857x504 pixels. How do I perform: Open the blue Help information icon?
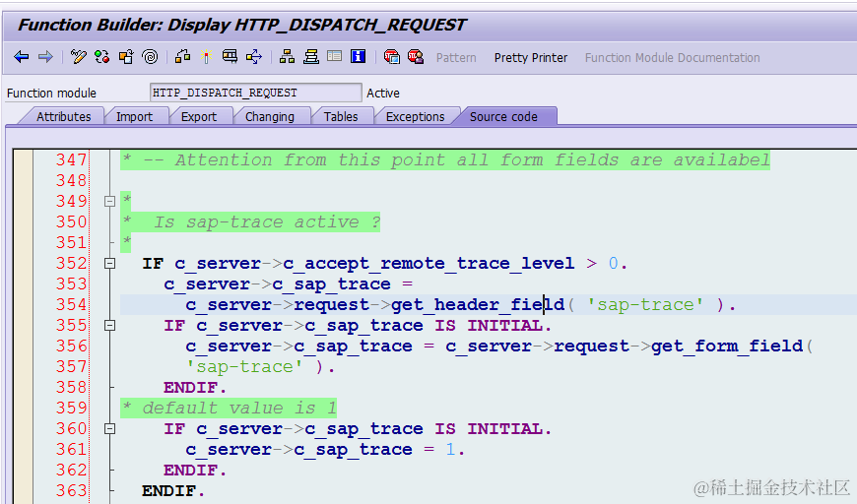coord(358,57)
